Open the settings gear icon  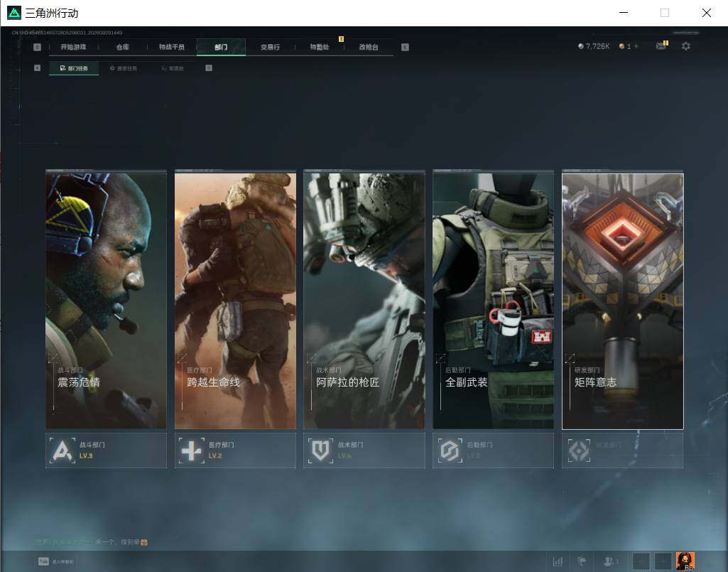[x=686, y=46]
